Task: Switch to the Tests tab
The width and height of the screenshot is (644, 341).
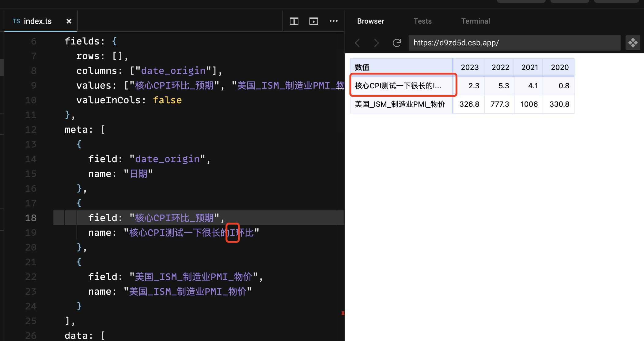Action: tap(423, 21)
